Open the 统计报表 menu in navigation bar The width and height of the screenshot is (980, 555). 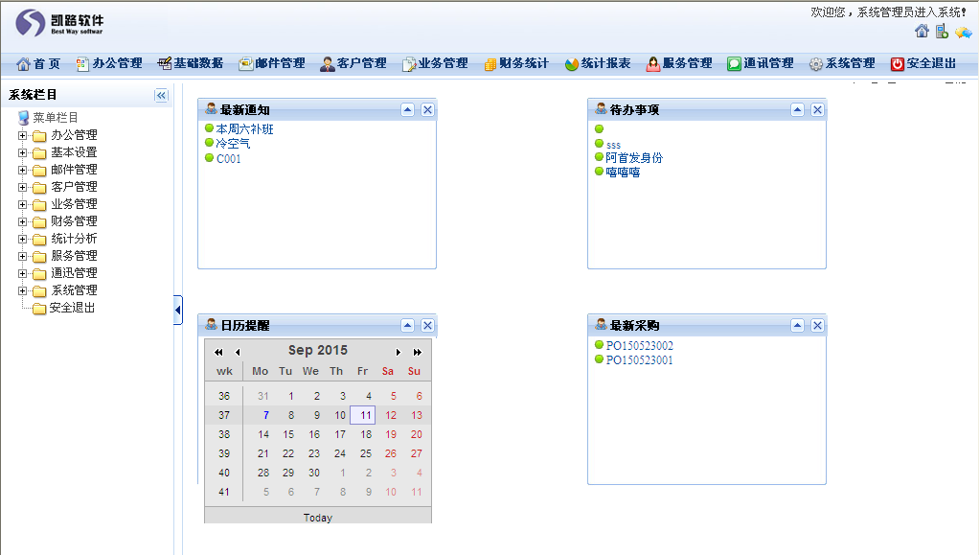[x=598, y=63]
